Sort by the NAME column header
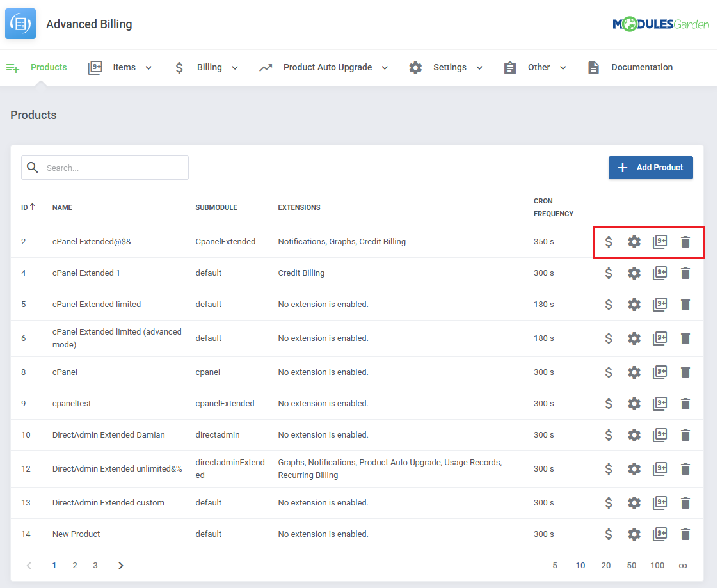The width and height of the screenshot is (720, 588). pyautogui.click(x=62, y=207)
